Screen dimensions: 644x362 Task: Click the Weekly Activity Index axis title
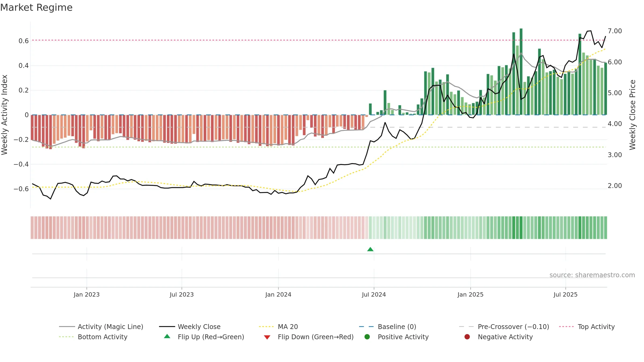click(5, 115)
